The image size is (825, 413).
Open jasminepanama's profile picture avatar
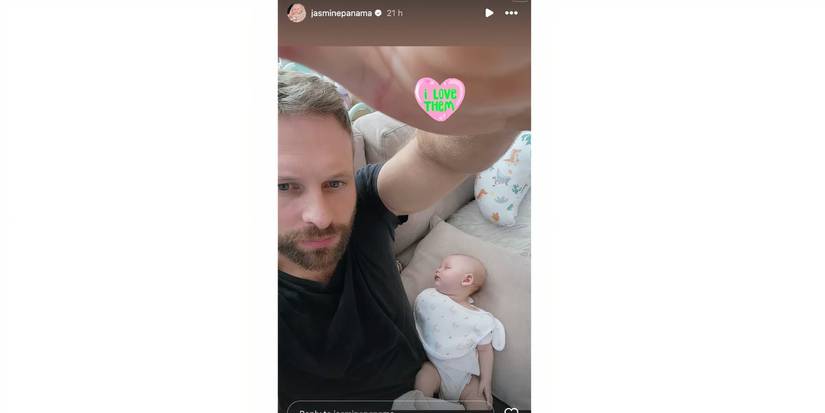297,13
